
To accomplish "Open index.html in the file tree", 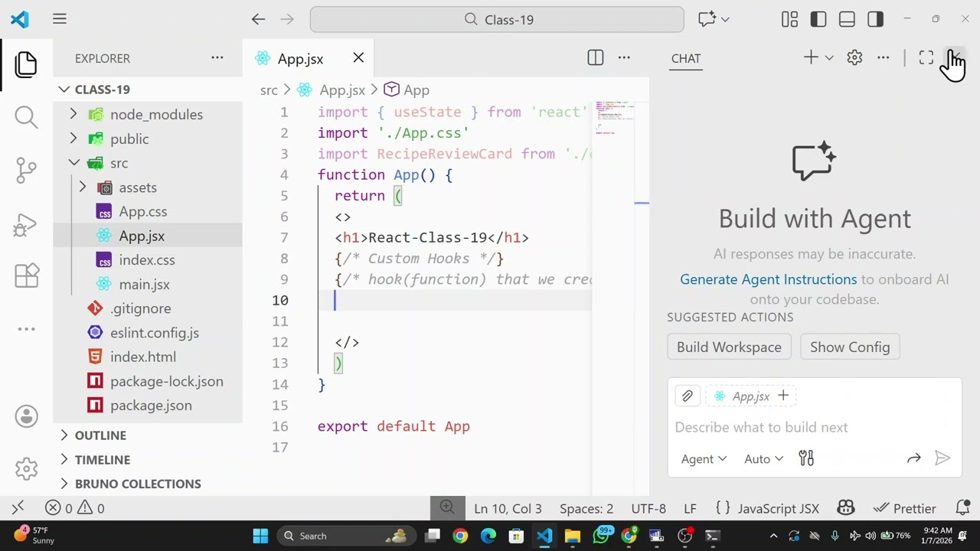I will (x=143, y=357).
